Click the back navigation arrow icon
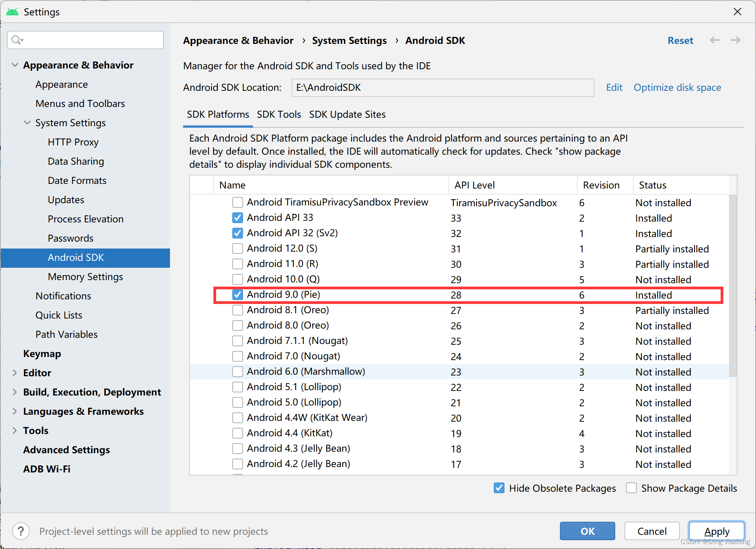This screenshot has width=756, height=549. (715, 40)
